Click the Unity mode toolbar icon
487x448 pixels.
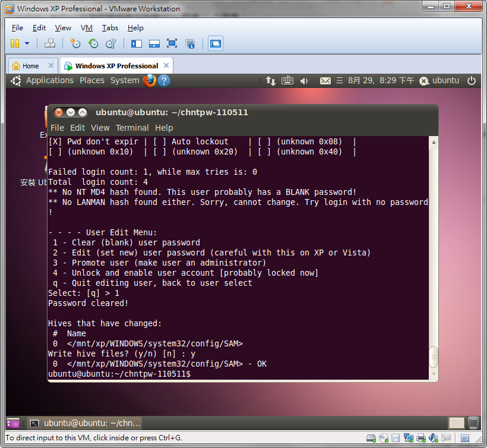pos(190,44)
